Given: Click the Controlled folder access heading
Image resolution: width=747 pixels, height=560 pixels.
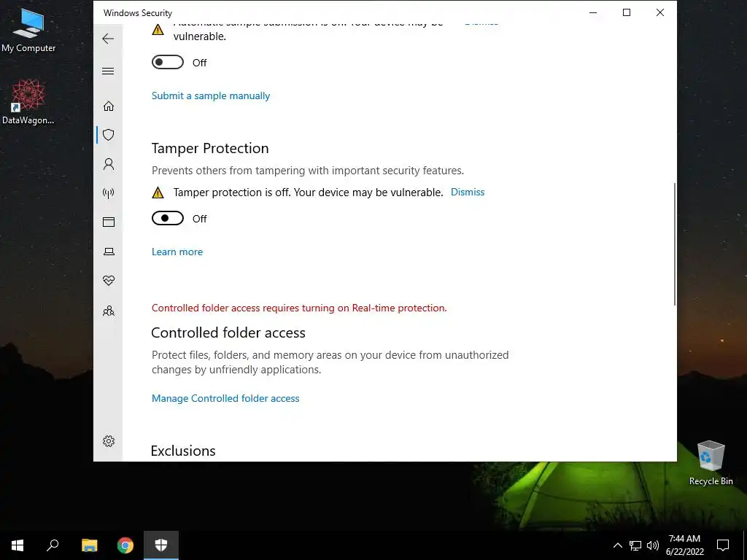Looking at the screenshot, I should [228, 332].
